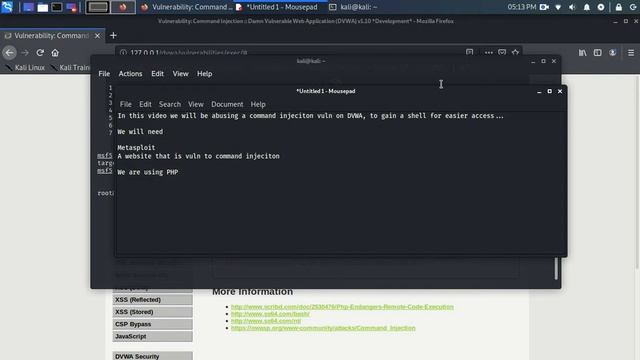The height and width of the screenshot is (360, 640).
Task: Adjust volume via tray speaker icon
Action: (572, 7)
